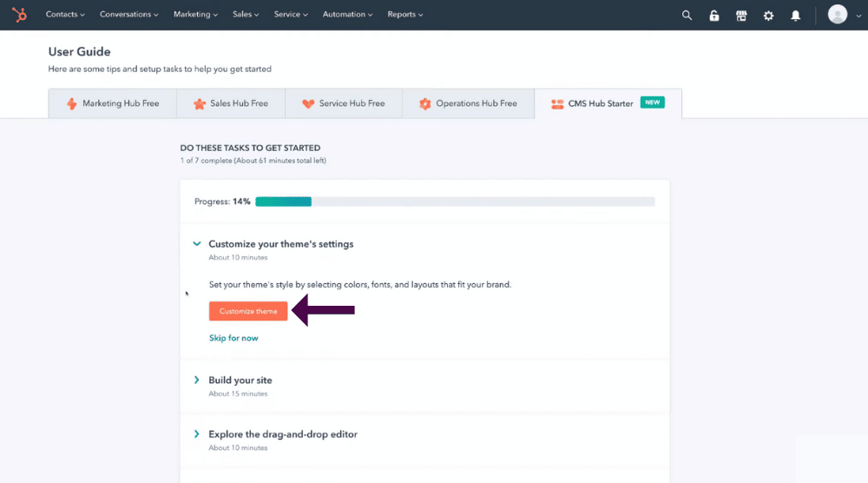Open the search magnifier icon
The height and width of the screenshot is (483, 868).
pyautogui.click(x=687, y=16)
